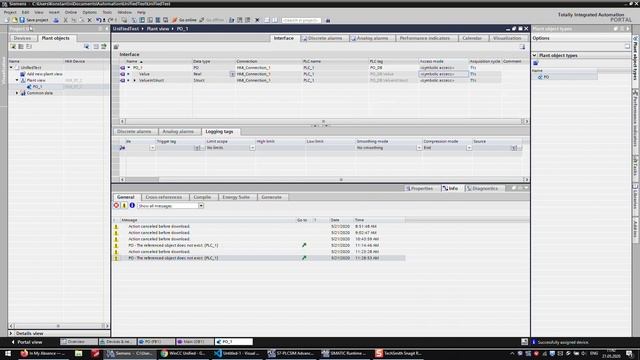Open the Project menu
The image size is (640, 360).
click(x=10, y=12)
